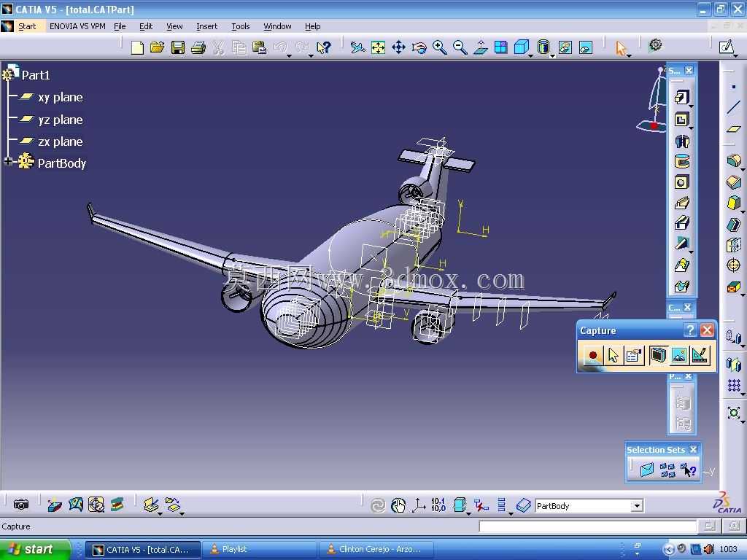Click the Pixel mode picture icon in Capture

coord(679,355)
